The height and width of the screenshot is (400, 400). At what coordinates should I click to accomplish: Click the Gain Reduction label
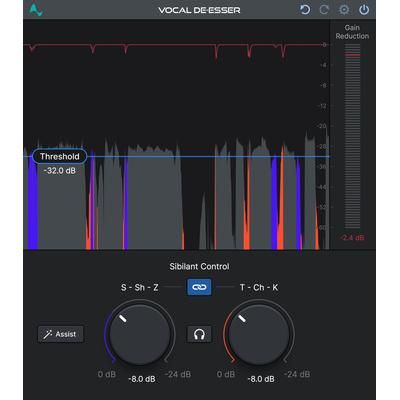coord(352,32)
